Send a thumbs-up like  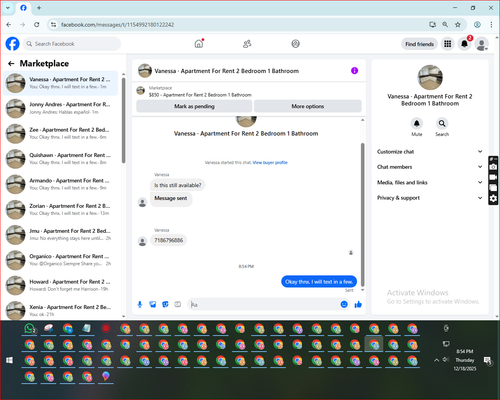point(358,304)
